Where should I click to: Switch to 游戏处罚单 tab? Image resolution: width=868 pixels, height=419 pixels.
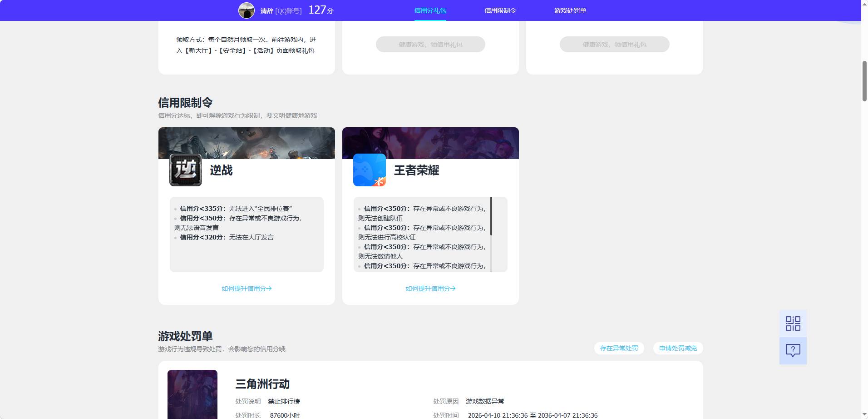570,10
